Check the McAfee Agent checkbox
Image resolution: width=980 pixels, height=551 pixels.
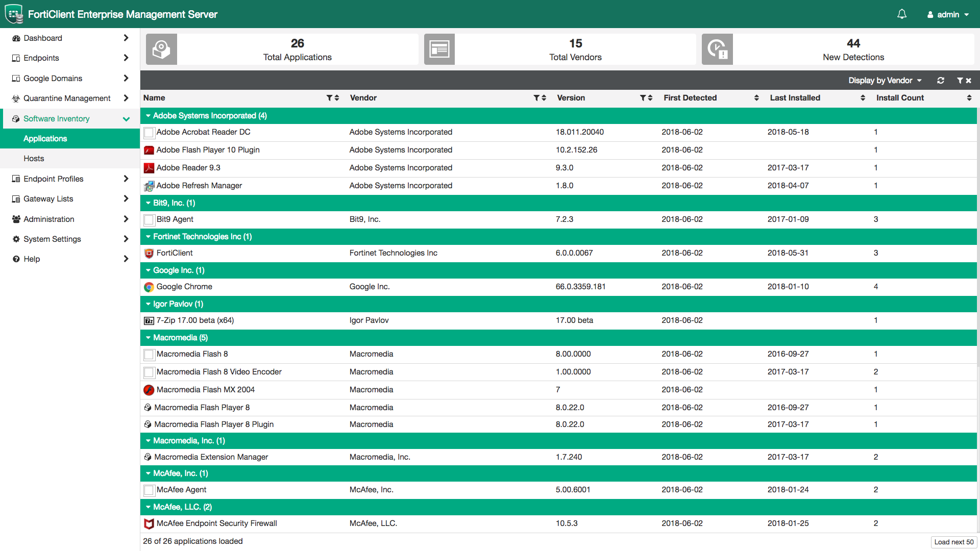click(149, 490)
